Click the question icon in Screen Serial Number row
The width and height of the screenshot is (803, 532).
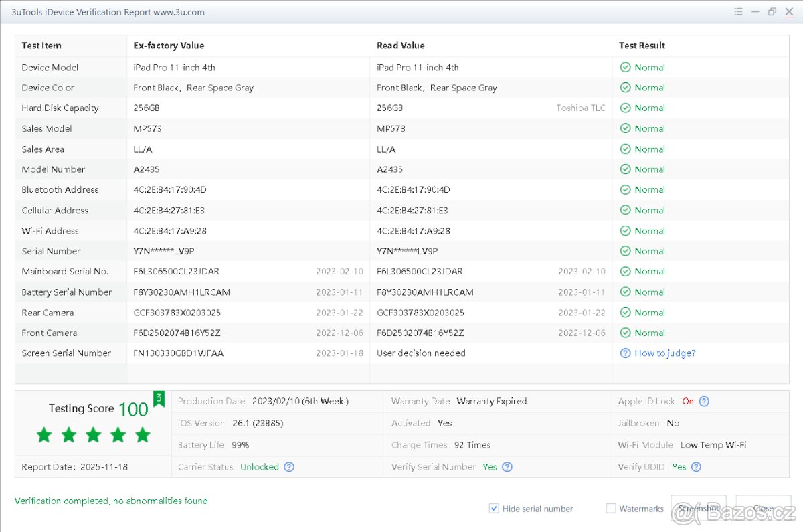(625, 353)
